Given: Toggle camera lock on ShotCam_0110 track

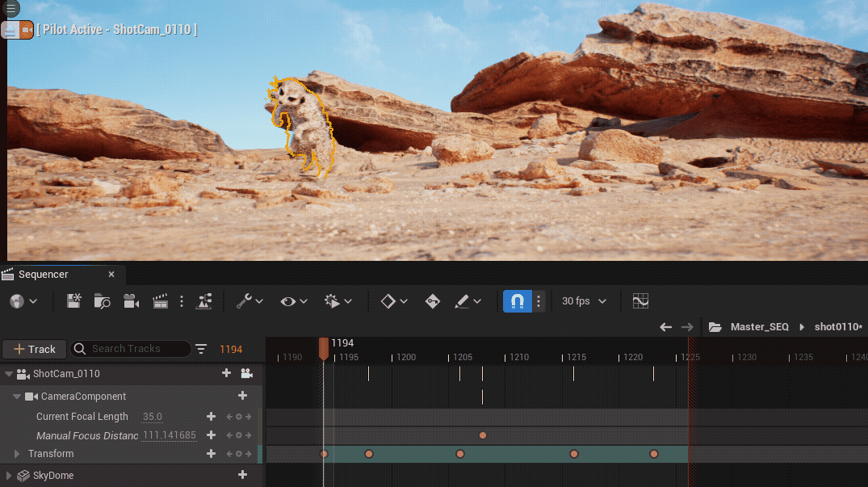Looking at the screenshot, I should [x=246, y=374].
